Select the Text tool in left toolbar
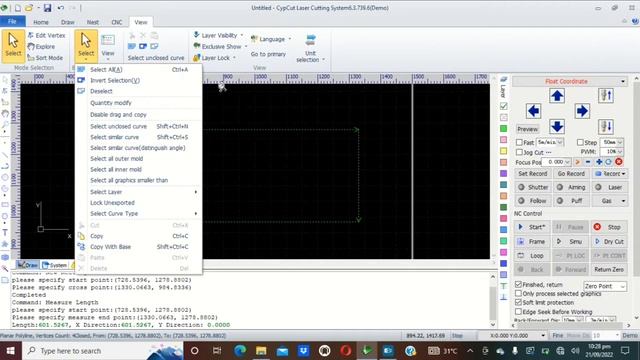 pyautogui.click(x=5, y=233)
